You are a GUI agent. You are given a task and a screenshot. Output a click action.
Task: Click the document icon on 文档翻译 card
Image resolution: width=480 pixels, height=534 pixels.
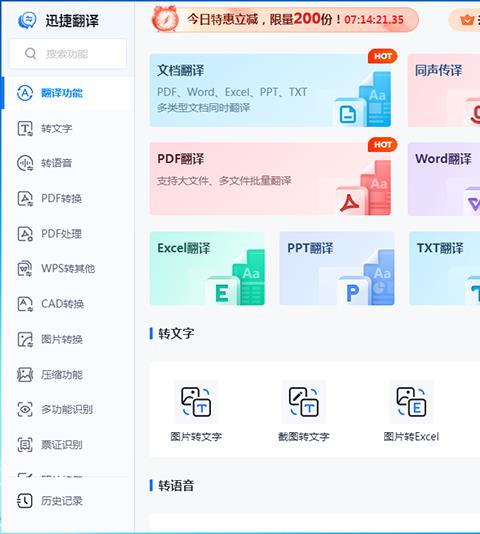(x=348, y=114)
